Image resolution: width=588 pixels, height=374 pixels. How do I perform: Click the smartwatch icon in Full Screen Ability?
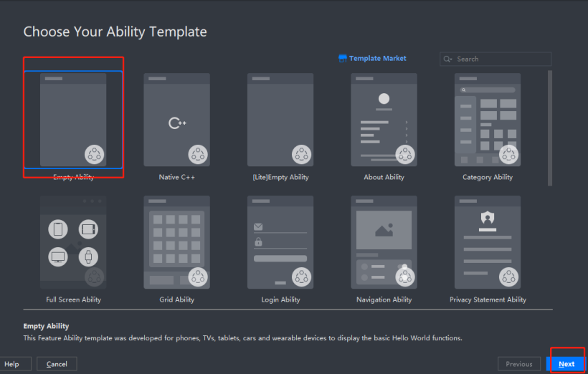click(88, 256)
